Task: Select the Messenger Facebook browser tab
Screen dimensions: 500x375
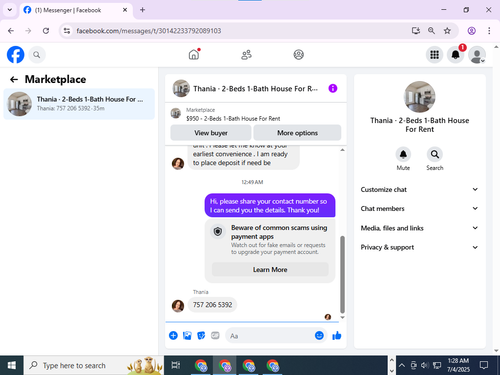Action: click(76, 10)
